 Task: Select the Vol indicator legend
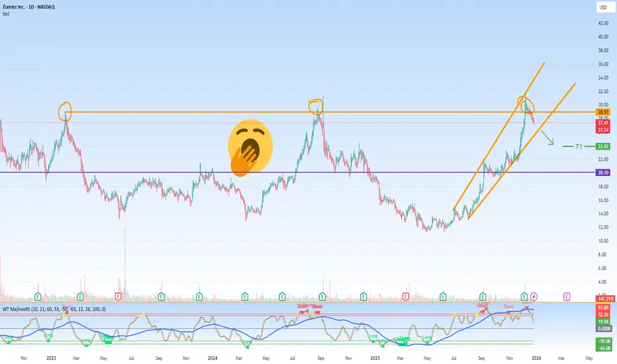tap(5, 14)
